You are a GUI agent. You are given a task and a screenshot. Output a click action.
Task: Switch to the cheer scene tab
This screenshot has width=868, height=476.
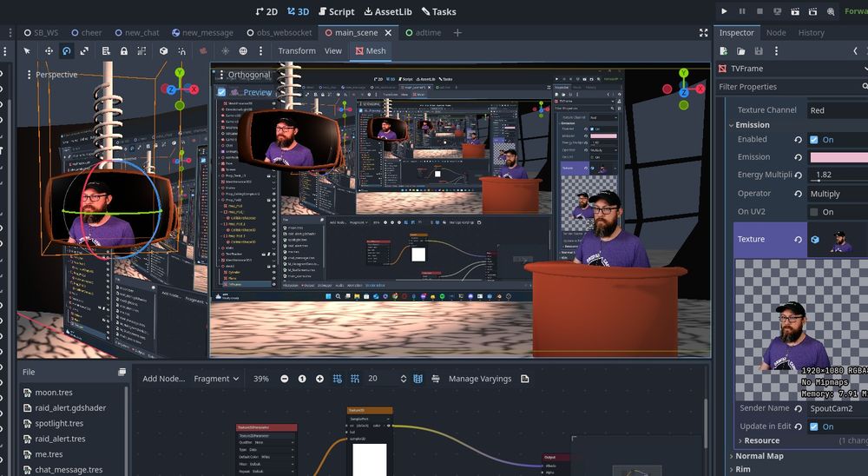[86, 33]
